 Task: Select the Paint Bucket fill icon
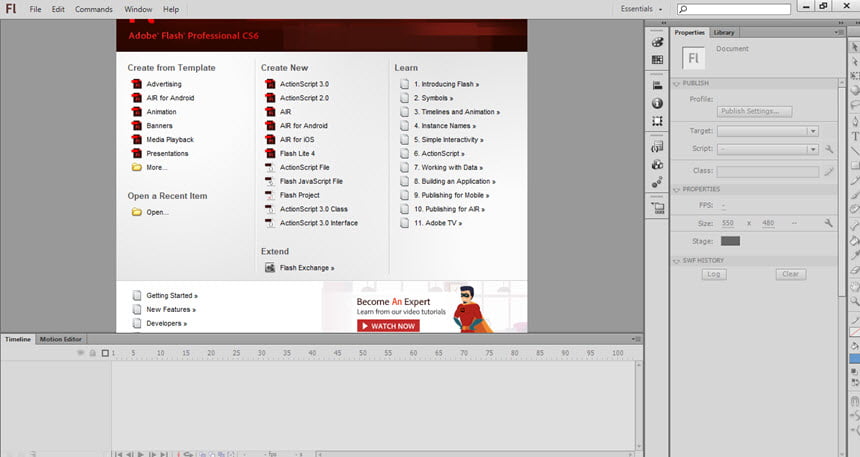pyautogui.click(x=855, y=240)
